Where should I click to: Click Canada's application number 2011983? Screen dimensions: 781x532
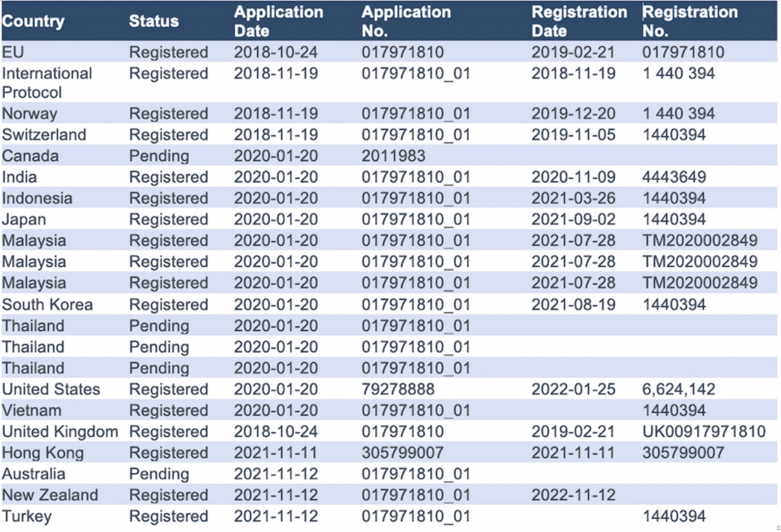tap(394, 156)
